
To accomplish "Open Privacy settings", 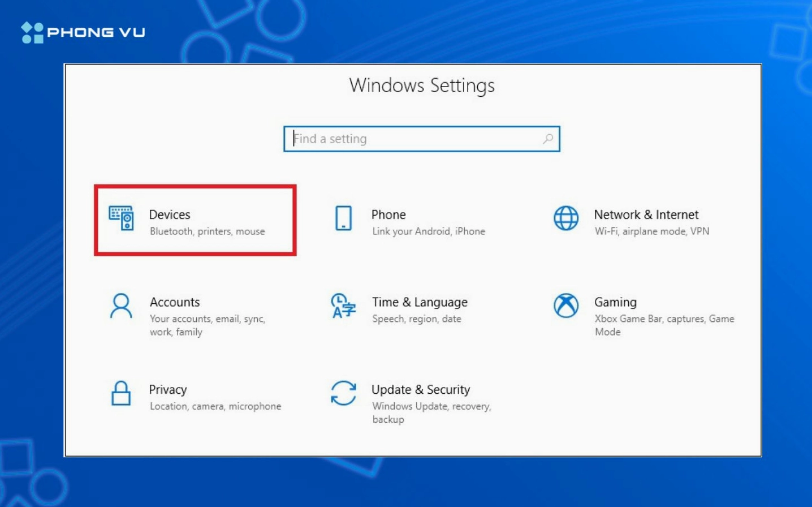I will [x=168, y=389].
